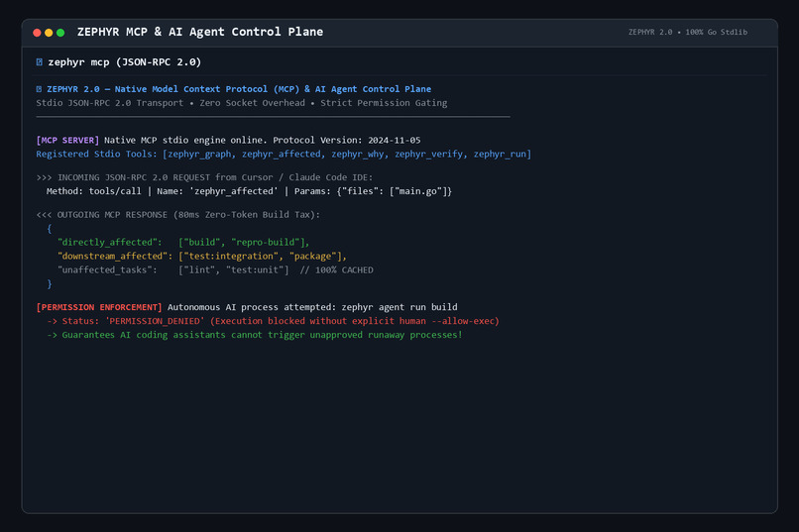Click the yellow minimize window dot
This screenshot has height=532, width=799.
(x=49, y=33)
